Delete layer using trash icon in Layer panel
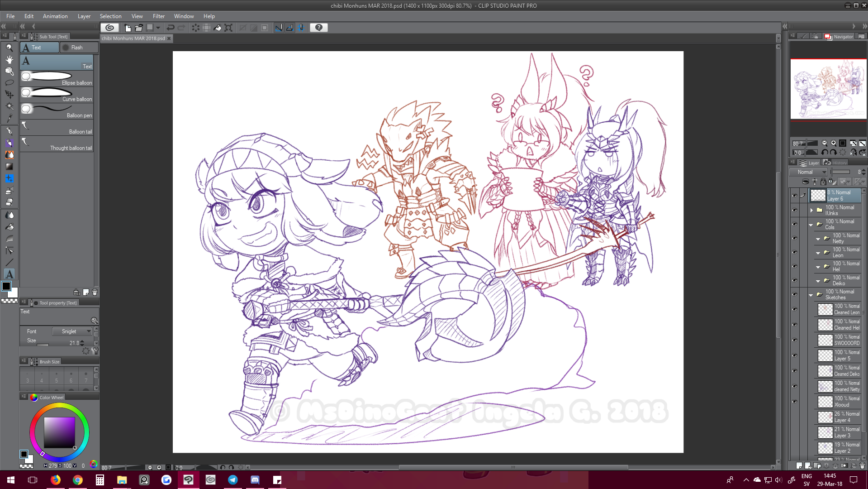Viewport: 868px width, 489px height. coord(862,465)
